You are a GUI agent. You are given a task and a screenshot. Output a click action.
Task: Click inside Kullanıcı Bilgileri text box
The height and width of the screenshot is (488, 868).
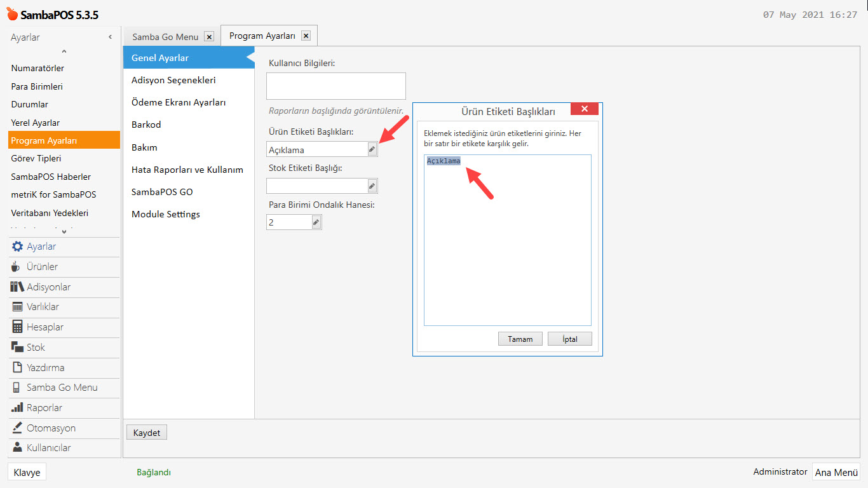coord(336,86)
